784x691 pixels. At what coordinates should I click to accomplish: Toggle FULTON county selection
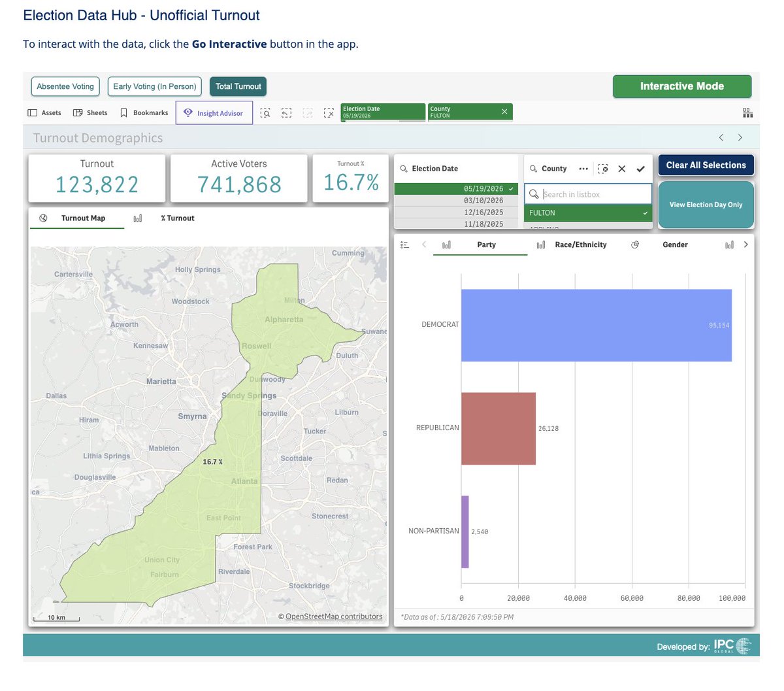click(588, 213)
